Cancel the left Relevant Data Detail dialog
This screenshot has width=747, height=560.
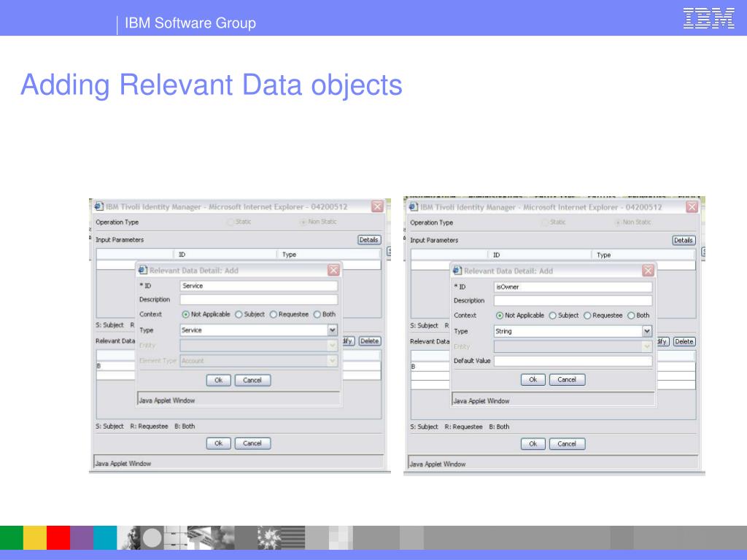point(252,380)
